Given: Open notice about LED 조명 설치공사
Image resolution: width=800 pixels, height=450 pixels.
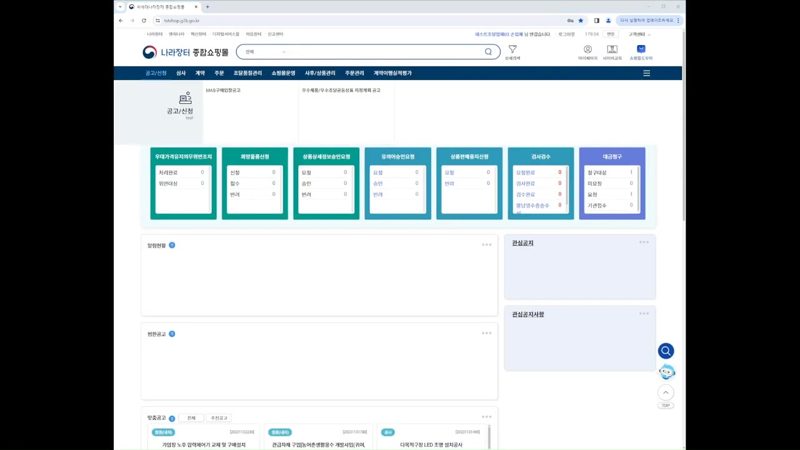Looking at the screenshot, I should (x=431, y=445).
